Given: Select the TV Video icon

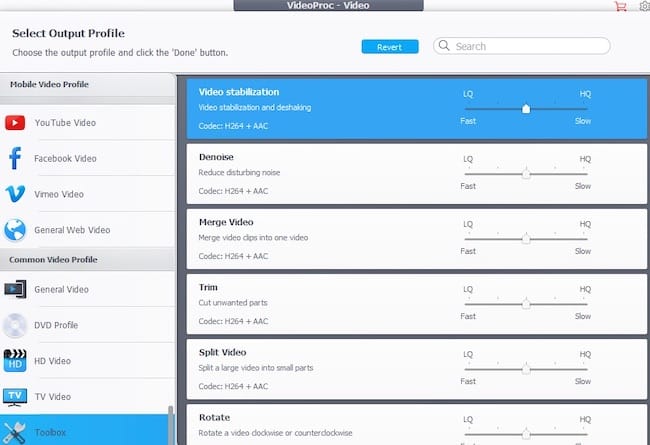Looking at the screenshot, I should [15, 397].
